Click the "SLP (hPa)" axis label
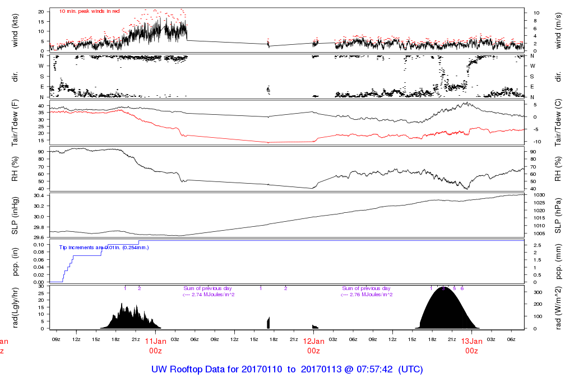The height and width of the screenshot is (392, 574). (558, 216)
